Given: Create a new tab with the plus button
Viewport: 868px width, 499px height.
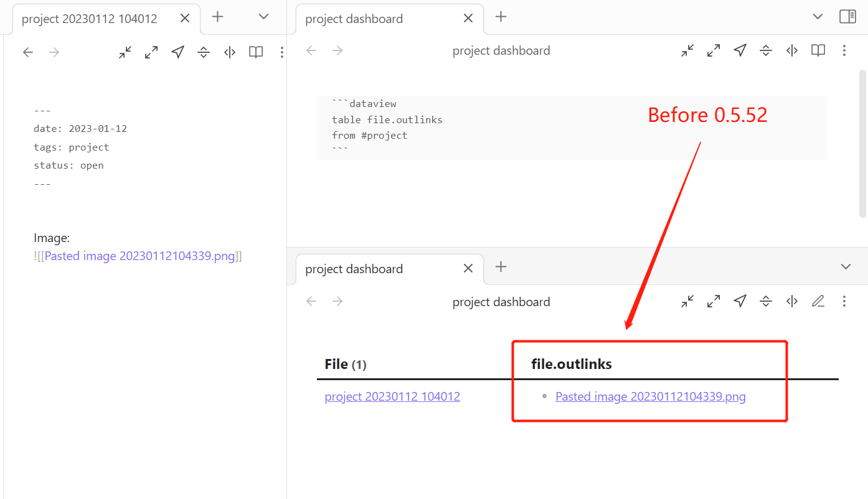Looking at the screenshot, I should 217,17.
